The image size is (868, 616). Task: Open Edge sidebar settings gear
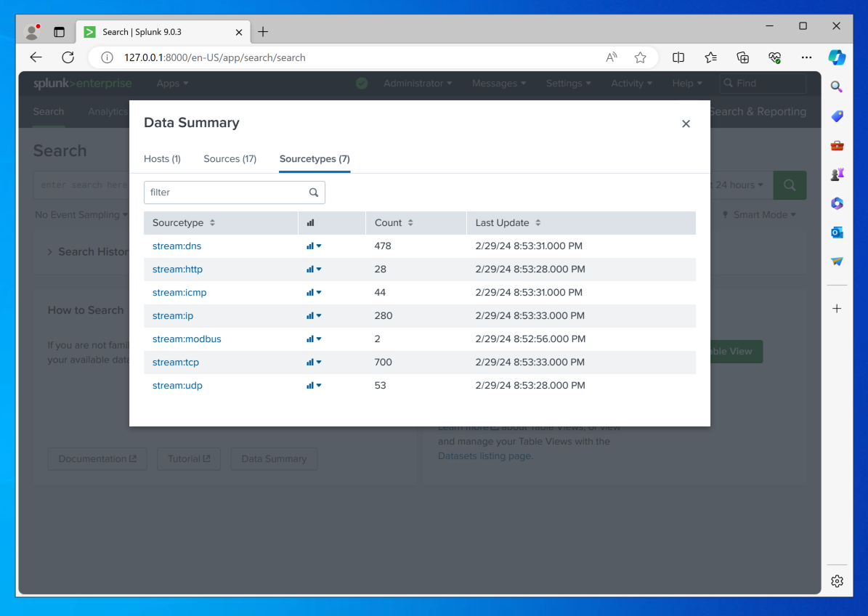(x=837, y=581)
